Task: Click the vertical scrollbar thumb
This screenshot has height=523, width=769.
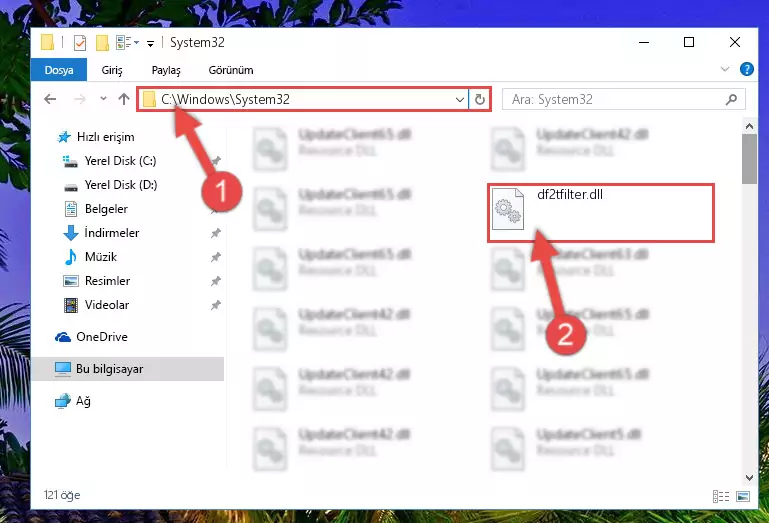Action: coord(749,159)
